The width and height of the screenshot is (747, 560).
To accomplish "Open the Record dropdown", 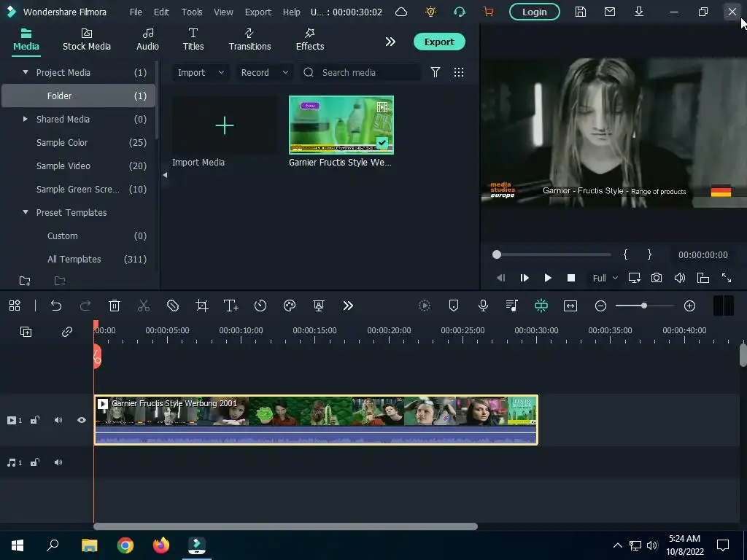I will pos(264,72).
